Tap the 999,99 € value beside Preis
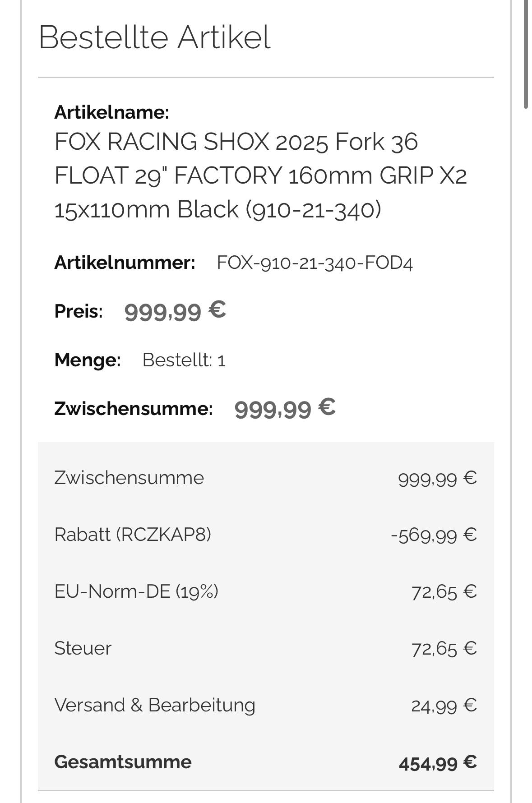This screenshot has width=532, height=803. click(x=175, y=311)
